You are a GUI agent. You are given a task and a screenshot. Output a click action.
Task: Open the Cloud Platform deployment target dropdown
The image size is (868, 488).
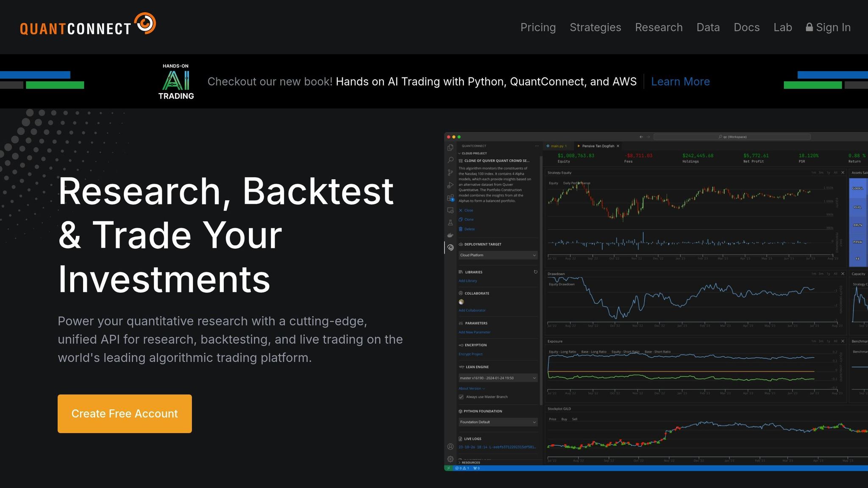pyautogui.click(x=498, y=255)
